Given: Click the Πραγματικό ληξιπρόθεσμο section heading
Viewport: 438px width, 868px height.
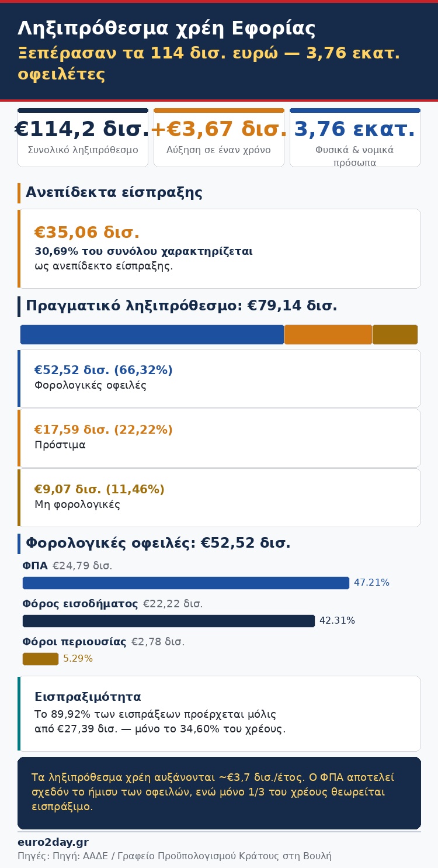Looking at the screenshot, I should pyautogui.click(x=181, y=306).
